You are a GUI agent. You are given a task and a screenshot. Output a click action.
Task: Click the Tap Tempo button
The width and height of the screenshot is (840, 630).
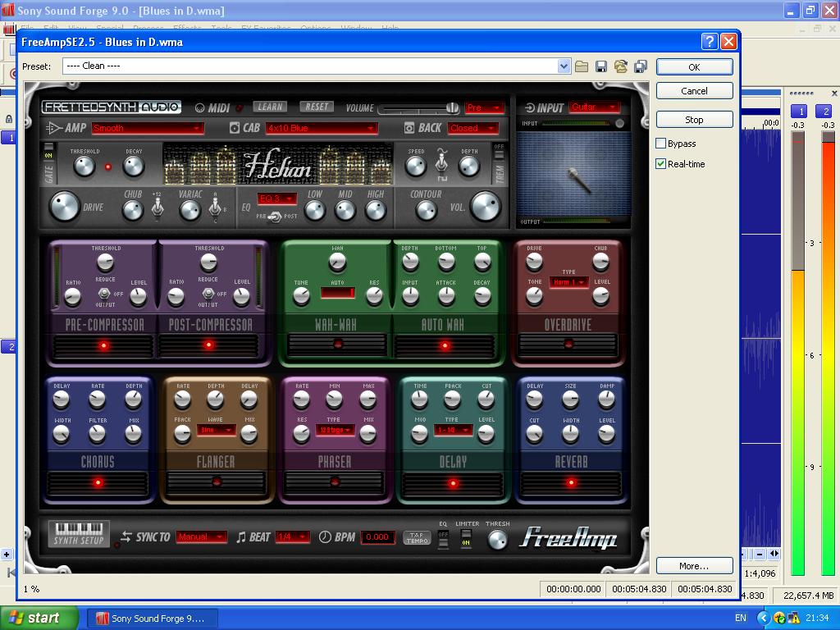417,537
